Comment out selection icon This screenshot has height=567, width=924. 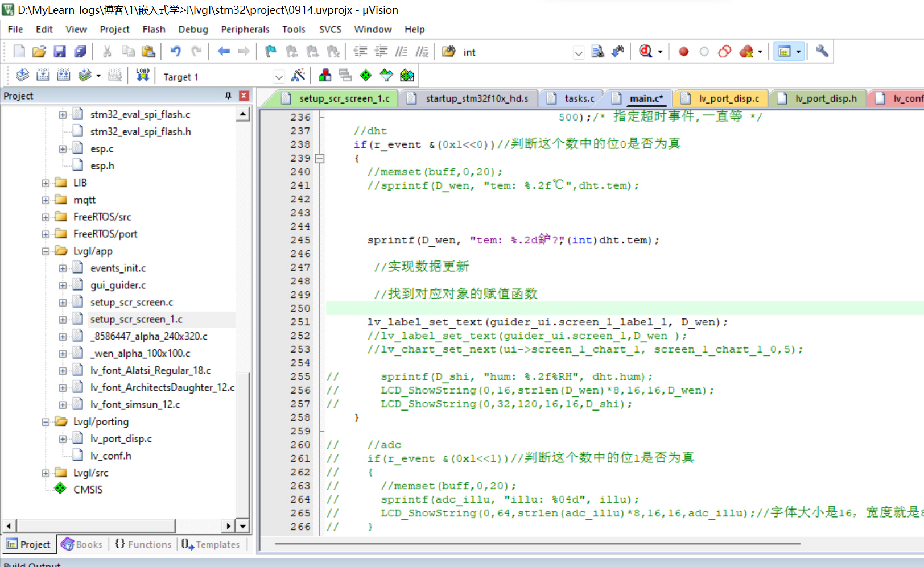coord(401,52)
